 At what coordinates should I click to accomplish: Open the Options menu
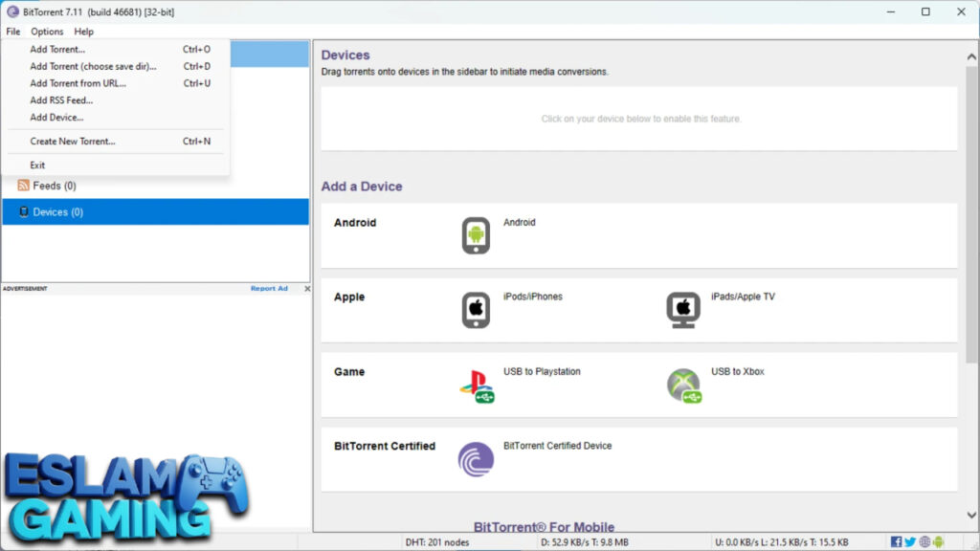[x=47, y=32]
